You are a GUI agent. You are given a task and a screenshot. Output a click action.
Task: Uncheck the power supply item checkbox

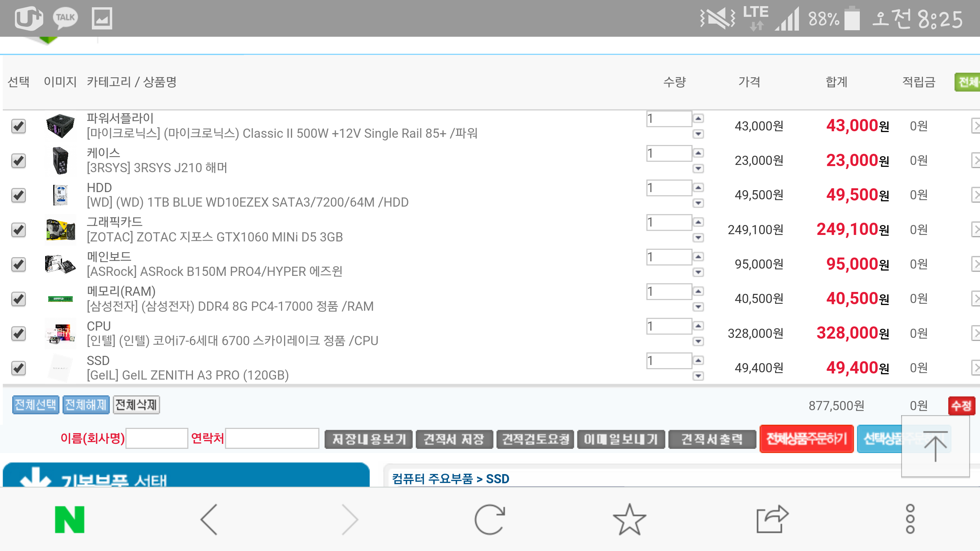tap(18, 126)
